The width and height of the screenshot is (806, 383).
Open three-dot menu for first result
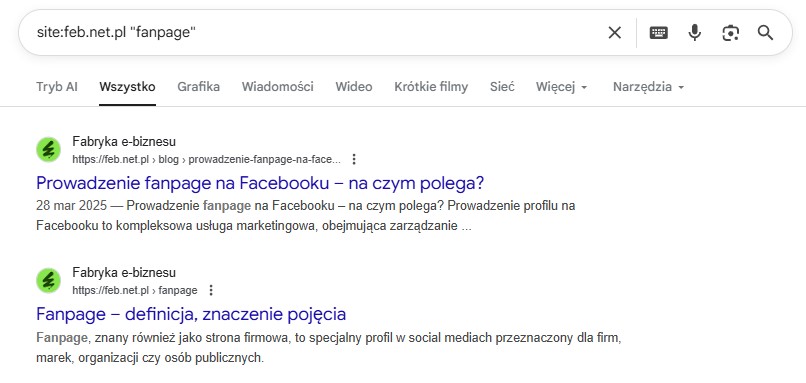tap(354, 159)
